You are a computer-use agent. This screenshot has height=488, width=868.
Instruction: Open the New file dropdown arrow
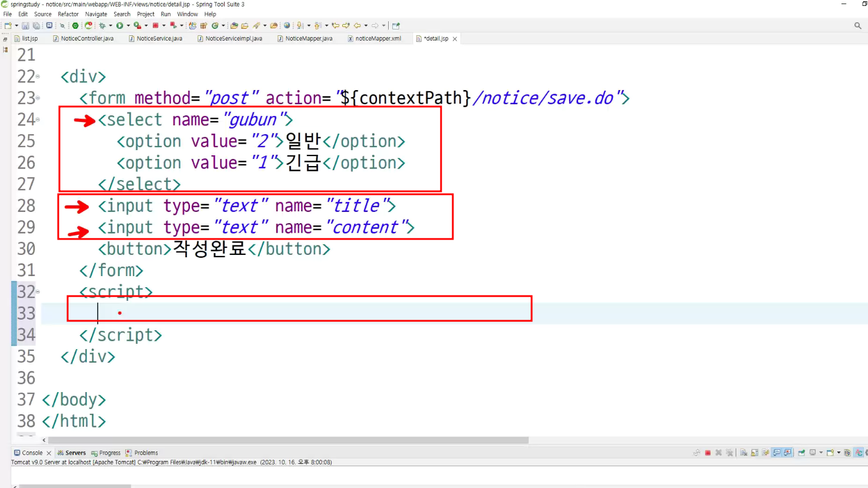16,25
